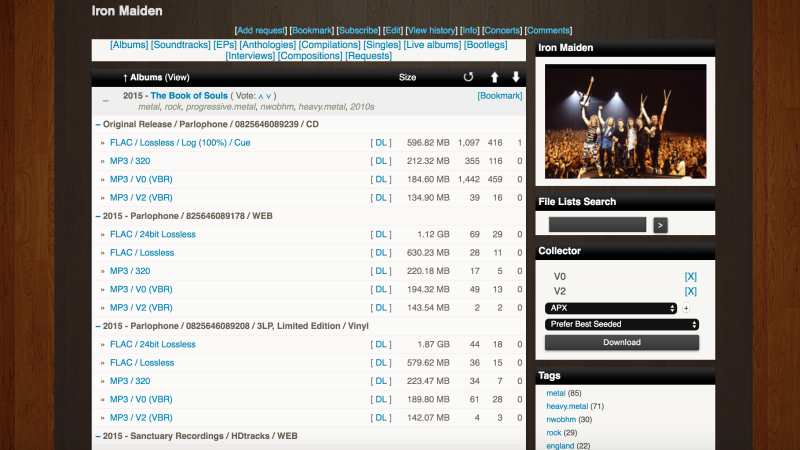Toggle the Albums (View) link
The image size is (800, 450).
(x=177, y=78)
